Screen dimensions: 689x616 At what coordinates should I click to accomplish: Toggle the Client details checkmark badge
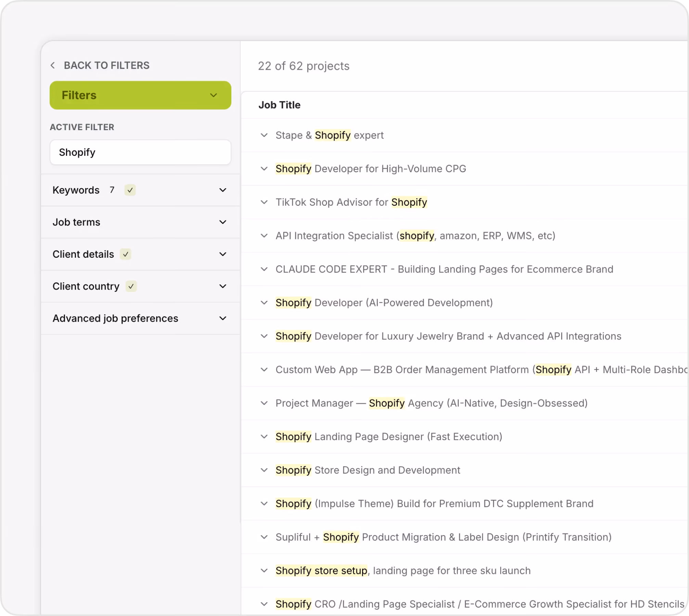pyautogui.click(x=126, y=254)
